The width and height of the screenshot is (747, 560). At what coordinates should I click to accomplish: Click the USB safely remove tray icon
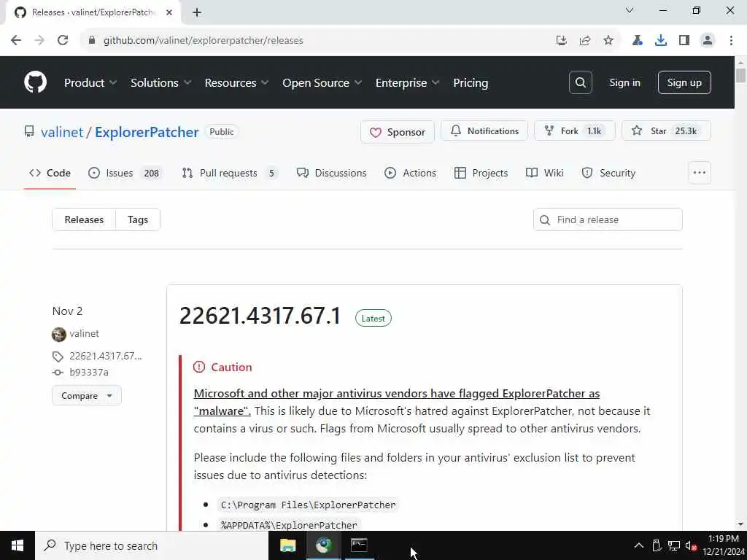(657, 545)
